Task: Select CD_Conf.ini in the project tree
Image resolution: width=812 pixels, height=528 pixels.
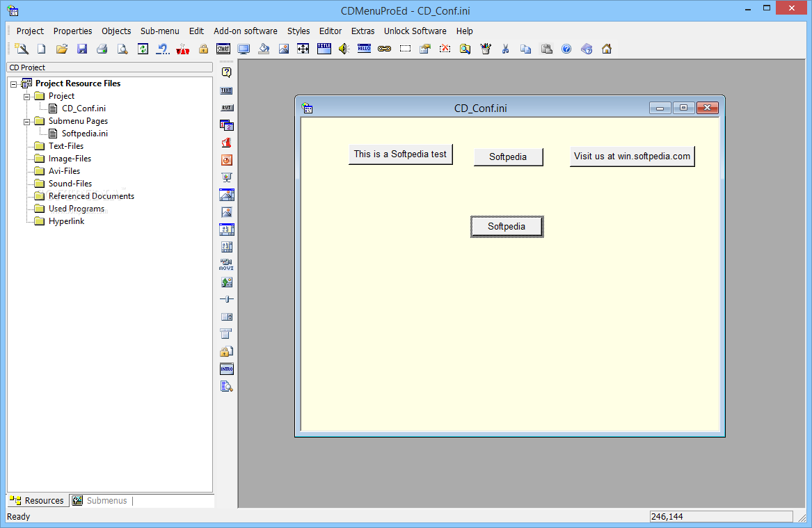Action: (x=83, y=109)
